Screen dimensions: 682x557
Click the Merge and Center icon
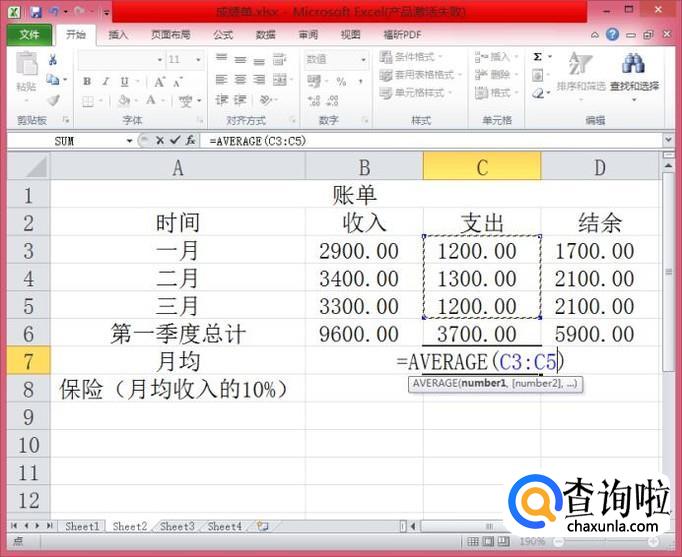[x=280, y=80]
